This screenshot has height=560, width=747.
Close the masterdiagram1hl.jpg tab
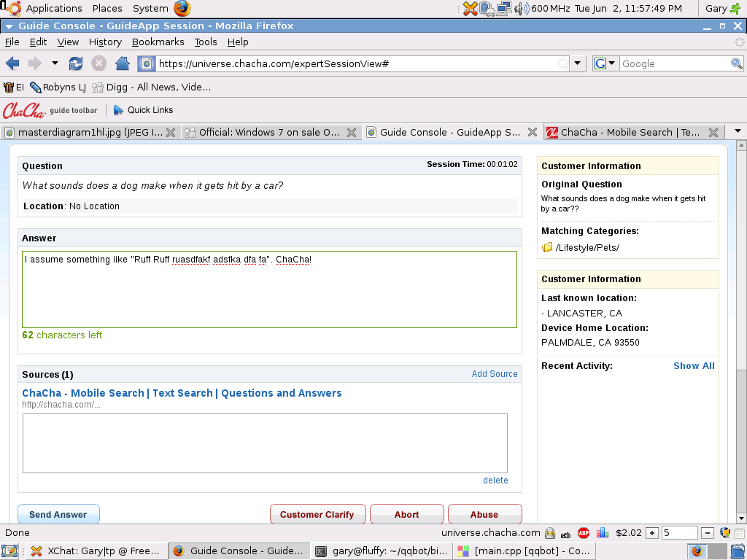(x=171, y=132)
